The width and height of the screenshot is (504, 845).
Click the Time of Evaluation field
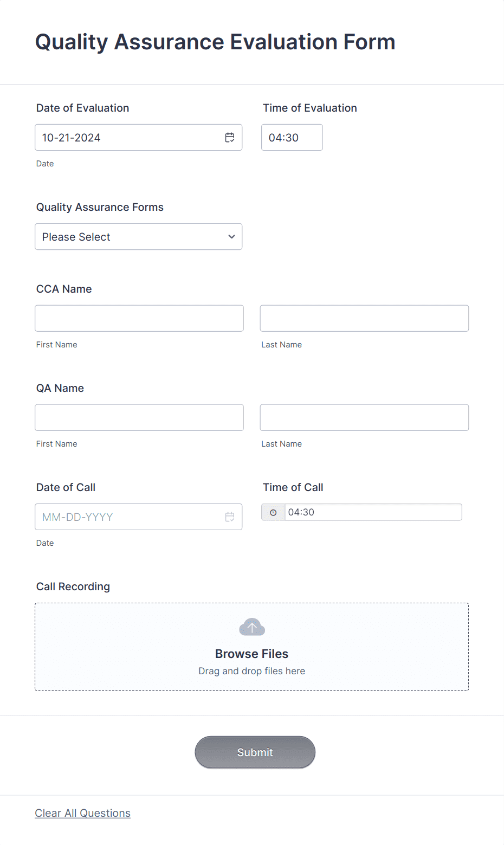(292, 138)
